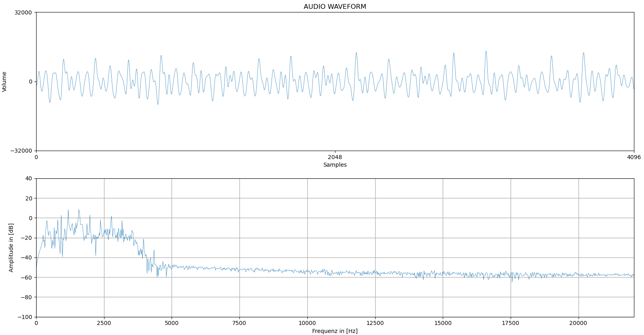
Task: Click the AUDIO WAVEFORM title
Action: (335, 7)
